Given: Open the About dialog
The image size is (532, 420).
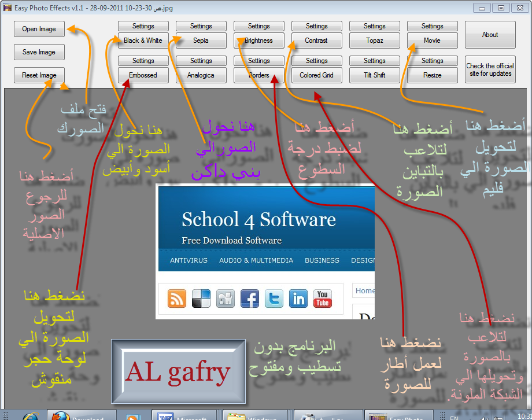Looking at the screenshot, I should [x=490, y=35].
